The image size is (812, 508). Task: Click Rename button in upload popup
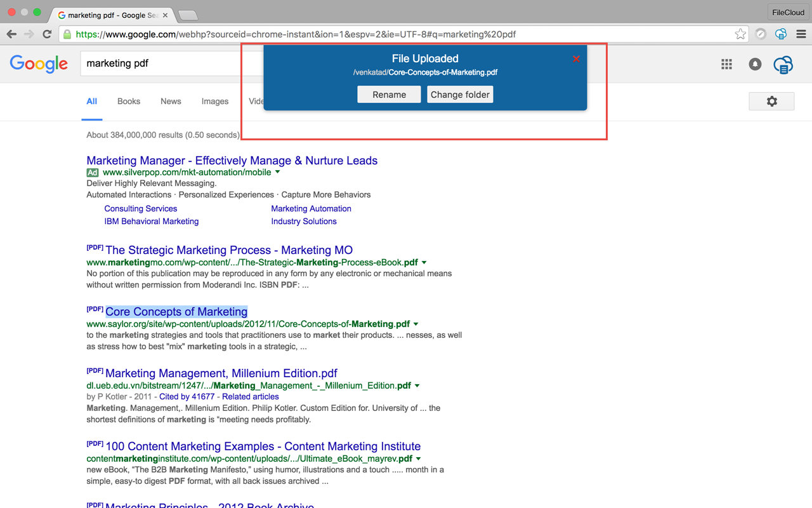click(389, 95)
